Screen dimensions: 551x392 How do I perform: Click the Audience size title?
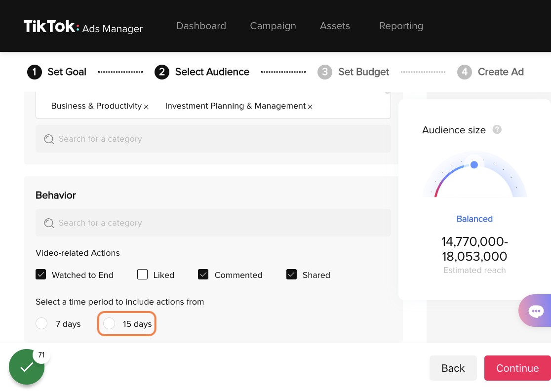click(x=454, y=130)
